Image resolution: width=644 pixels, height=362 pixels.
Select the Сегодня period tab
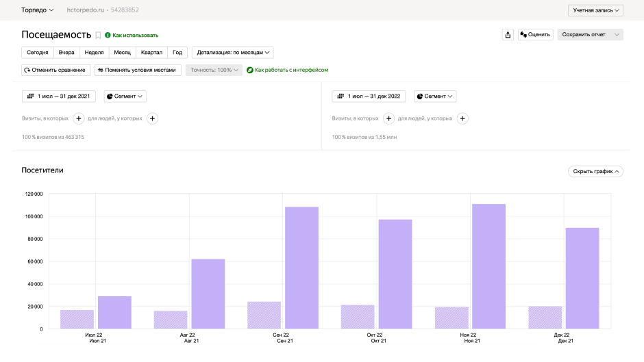point(38,53)
